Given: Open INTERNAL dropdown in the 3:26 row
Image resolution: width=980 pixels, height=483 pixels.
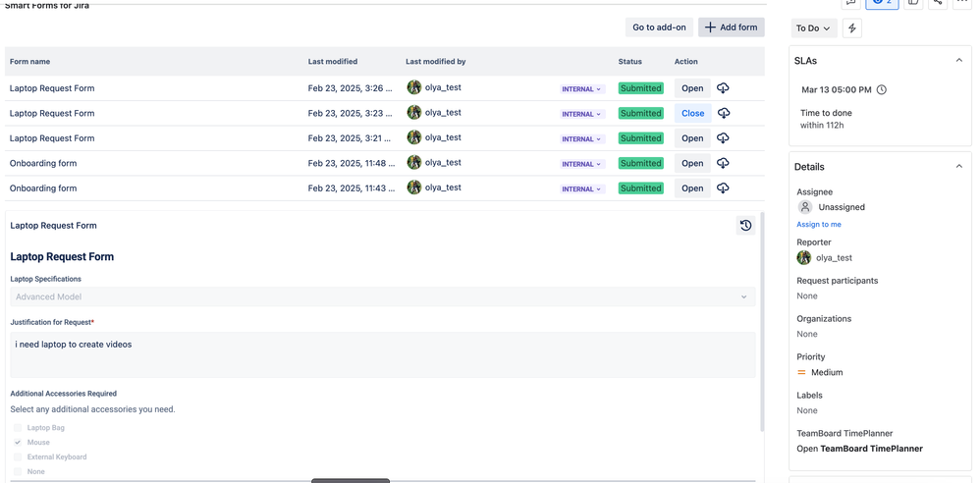Looking at the screenshot, I should [582, 89].
